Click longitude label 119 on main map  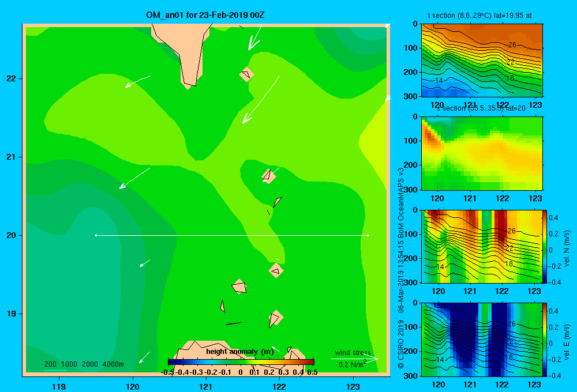point(59,386)
